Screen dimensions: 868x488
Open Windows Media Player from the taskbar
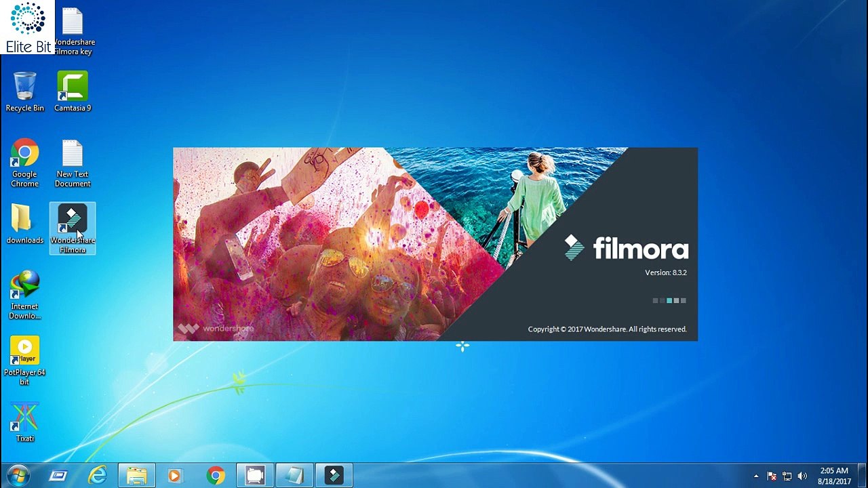(175, 476)
